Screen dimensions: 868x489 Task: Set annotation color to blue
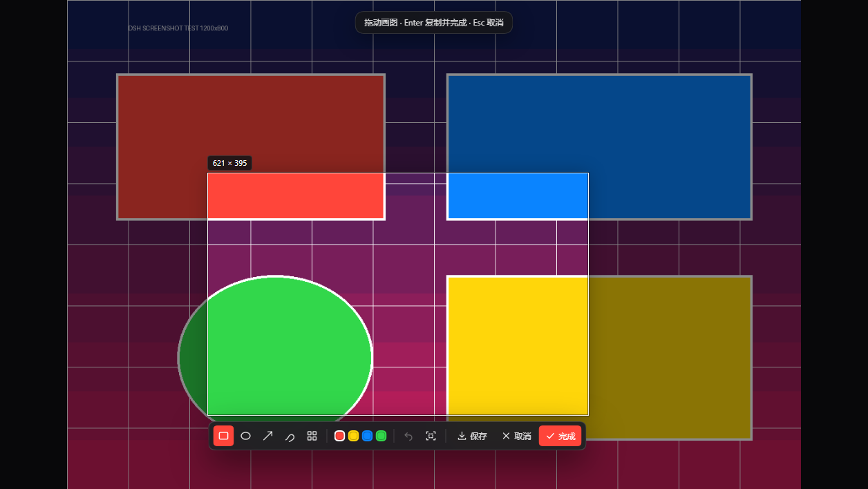point(367,436)
